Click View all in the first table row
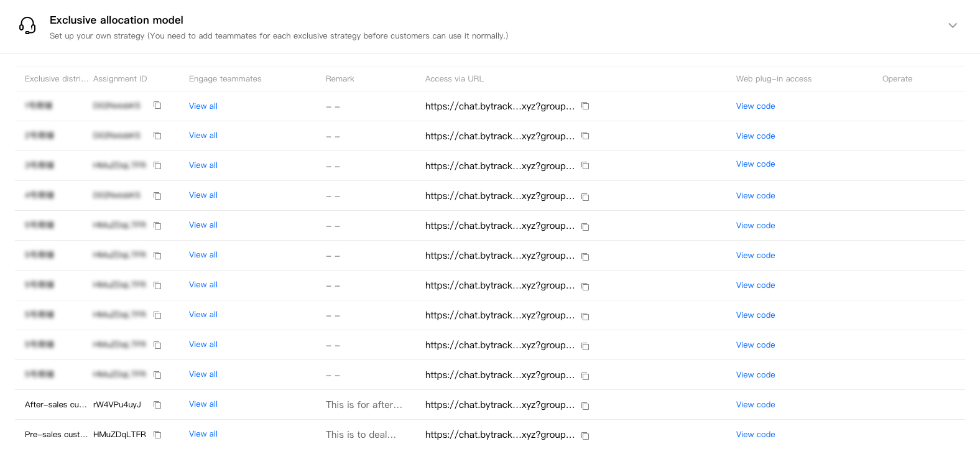 [203, 106]
